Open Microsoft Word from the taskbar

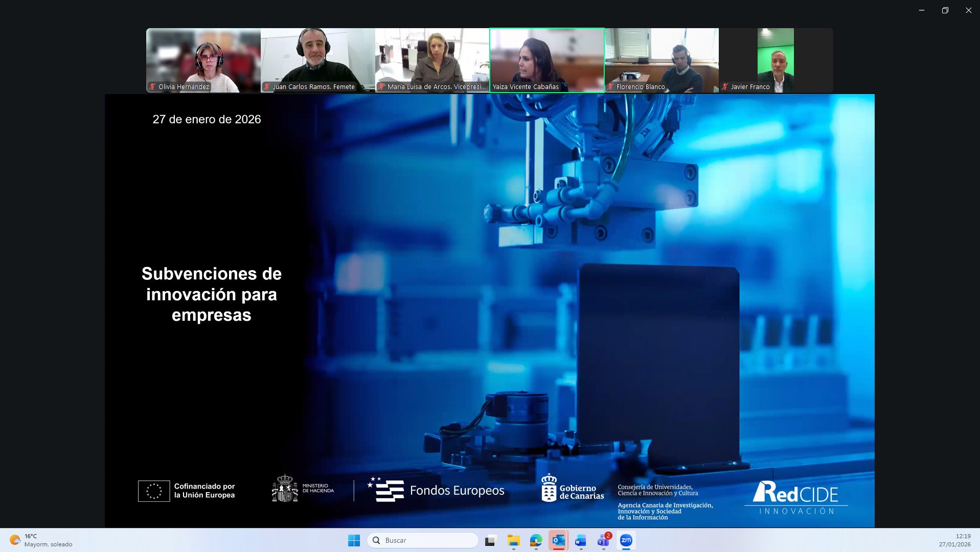(x=581, y=540)
